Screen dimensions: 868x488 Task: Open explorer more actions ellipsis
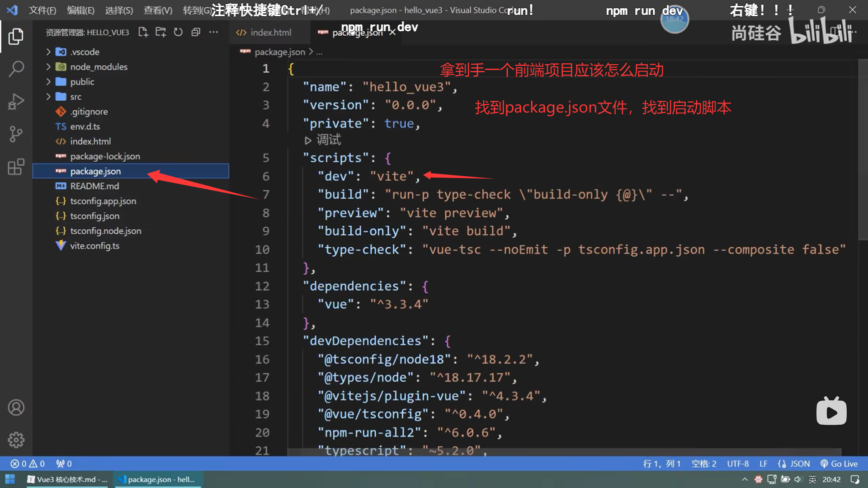[213, 32]
